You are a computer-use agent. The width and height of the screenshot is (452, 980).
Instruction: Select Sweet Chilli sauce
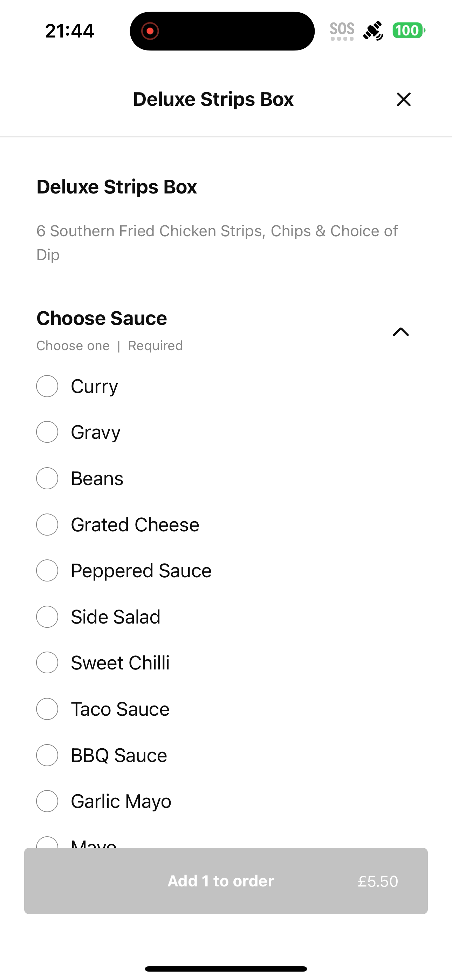coord(47,662)
